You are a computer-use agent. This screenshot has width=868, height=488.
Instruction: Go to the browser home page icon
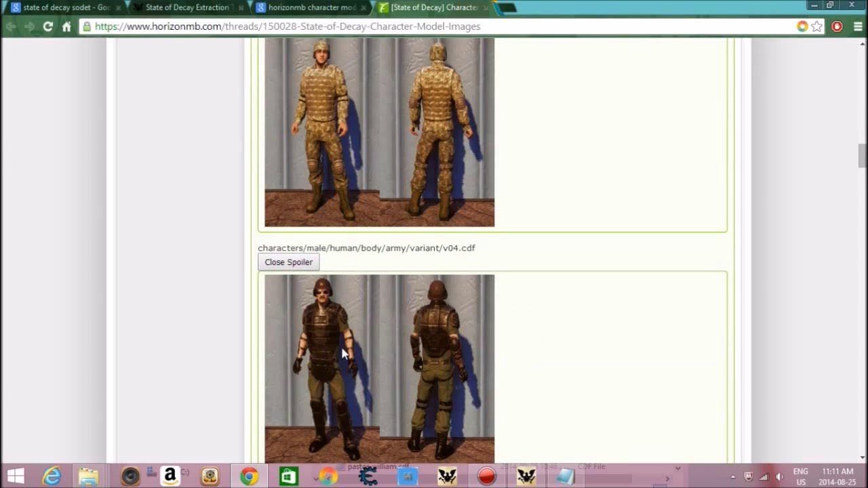[x=66, y=26]
